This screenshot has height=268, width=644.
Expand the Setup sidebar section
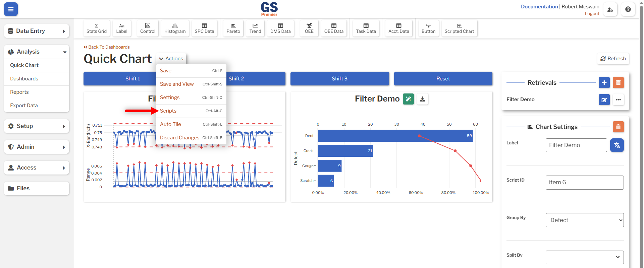click(x=37, y=126)
